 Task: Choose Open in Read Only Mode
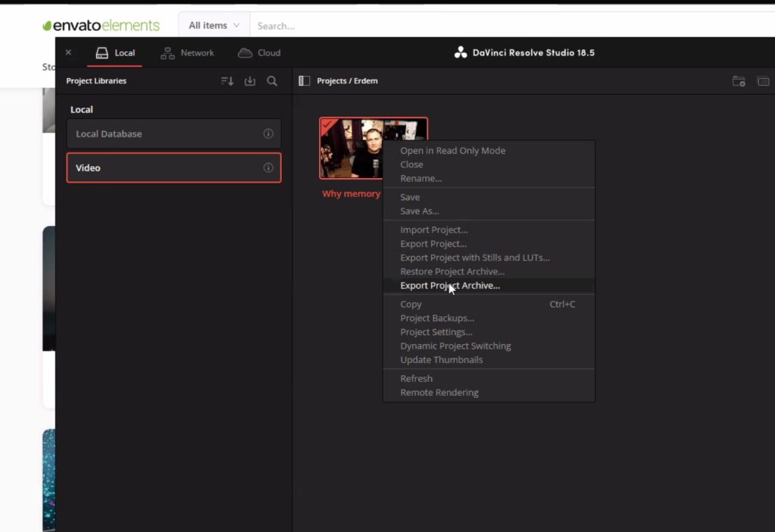489,150
